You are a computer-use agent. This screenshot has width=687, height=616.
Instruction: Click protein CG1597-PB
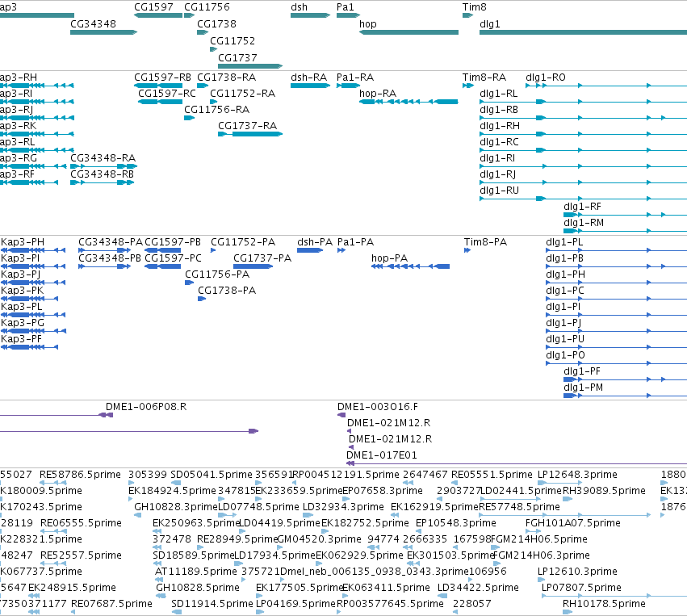[162, 250]
